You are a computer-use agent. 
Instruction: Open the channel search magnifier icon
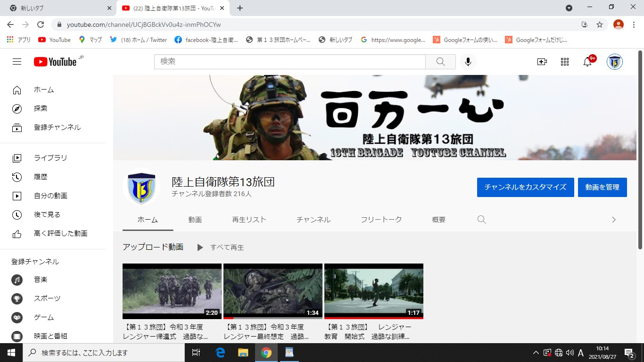(481, 219)
